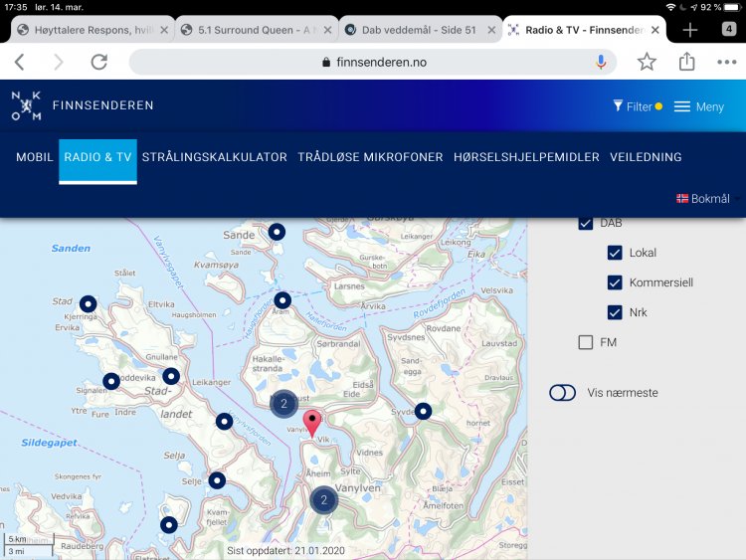Image resolution: width=746 pixels, height=560 pixels.
Task: Open the Filter panel
Action: click(638, 106)
